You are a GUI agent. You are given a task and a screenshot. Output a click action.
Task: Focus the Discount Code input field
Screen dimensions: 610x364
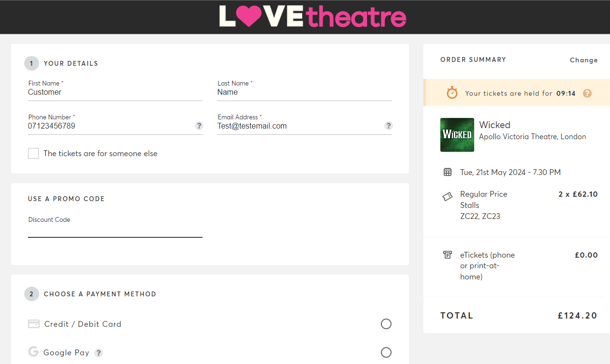tap(115, 231)
